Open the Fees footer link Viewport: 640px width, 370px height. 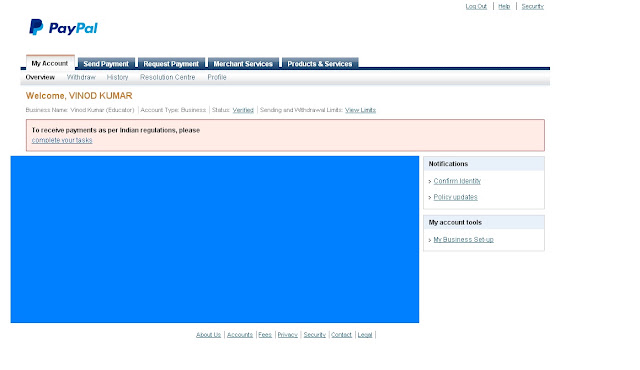pos(265,335)
